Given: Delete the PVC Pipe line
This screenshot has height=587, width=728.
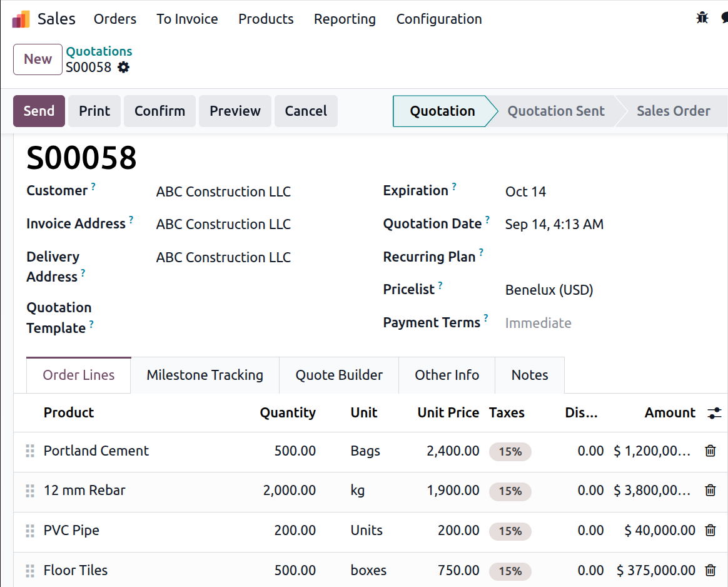Looking at the screenshot, I should [710, 530].
